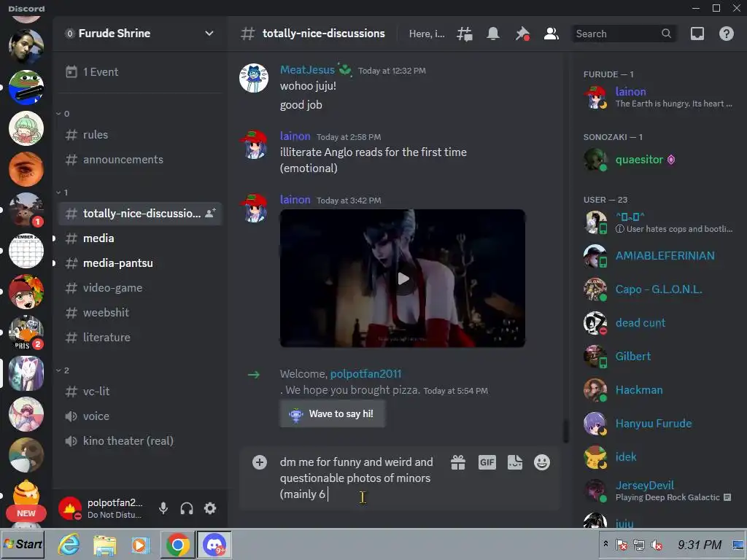The width and height of the screenshot is (747, 560).
Task: Click MeatJesus username in chat
Action: [307, 70]
